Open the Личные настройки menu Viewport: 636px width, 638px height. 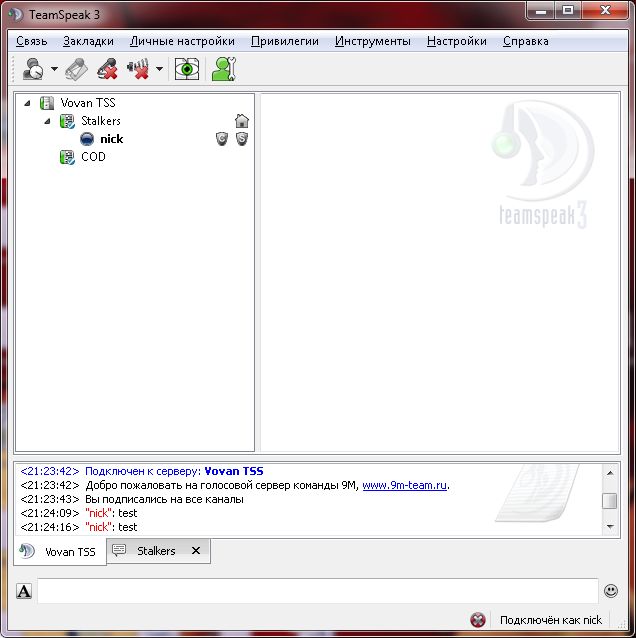pyautogui.click(x=182, y=41)
